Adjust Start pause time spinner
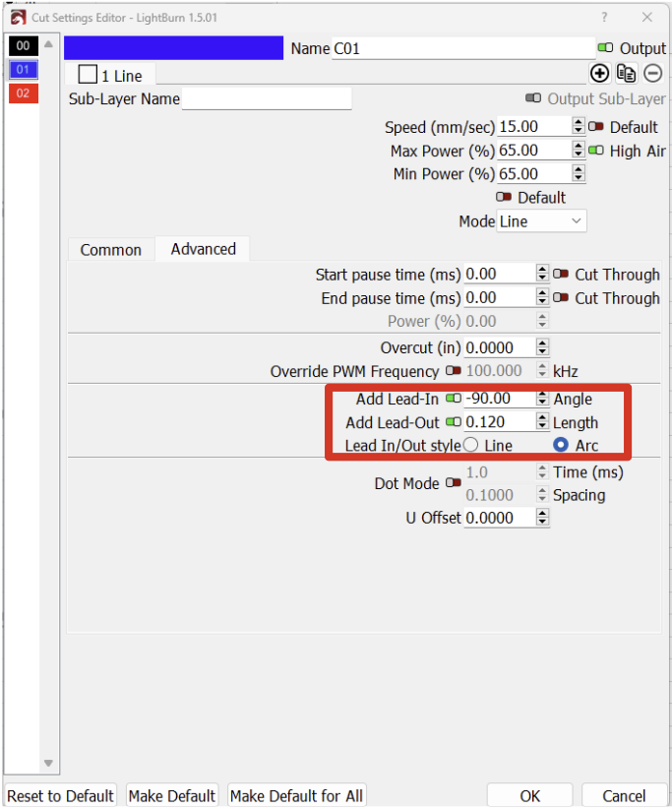Viewport: 672px width, 809px height. pos(541,274)
